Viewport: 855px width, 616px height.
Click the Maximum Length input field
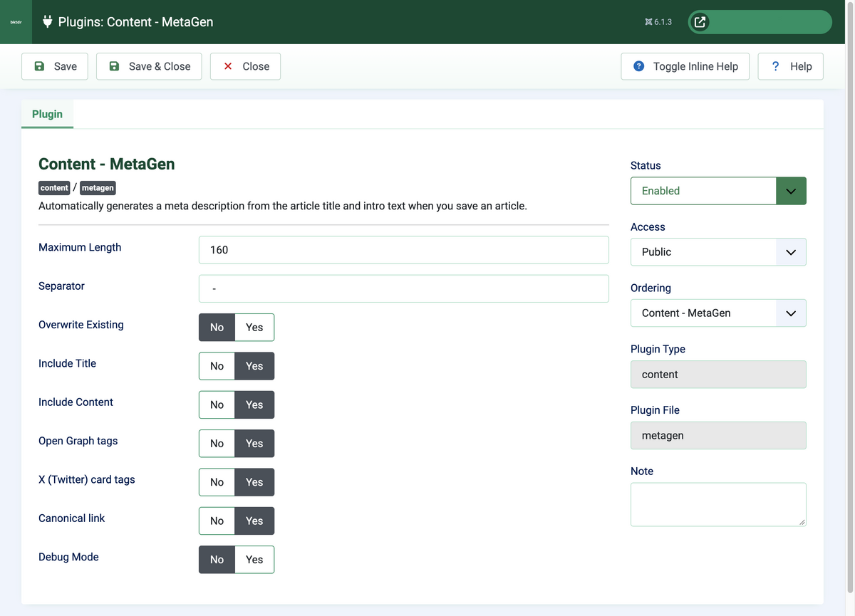pyautogui.click(x=404, y=250)
